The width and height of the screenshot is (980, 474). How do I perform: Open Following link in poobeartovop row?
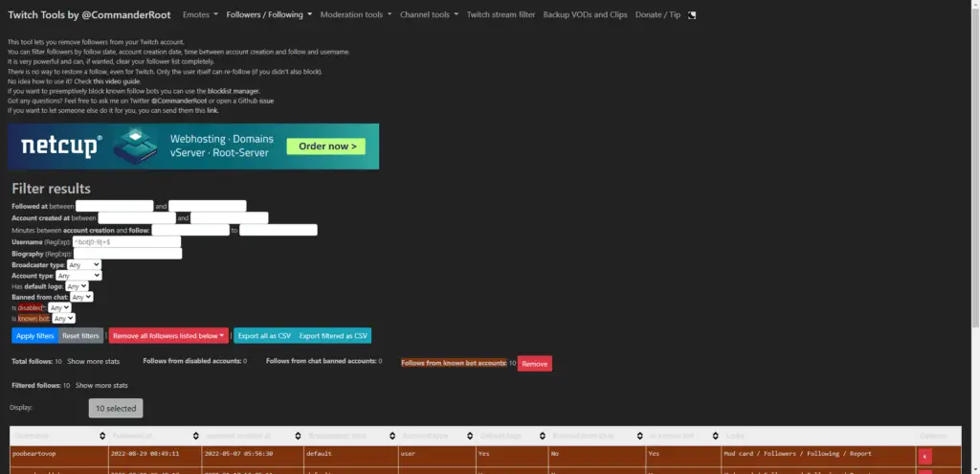coord(824,453)
